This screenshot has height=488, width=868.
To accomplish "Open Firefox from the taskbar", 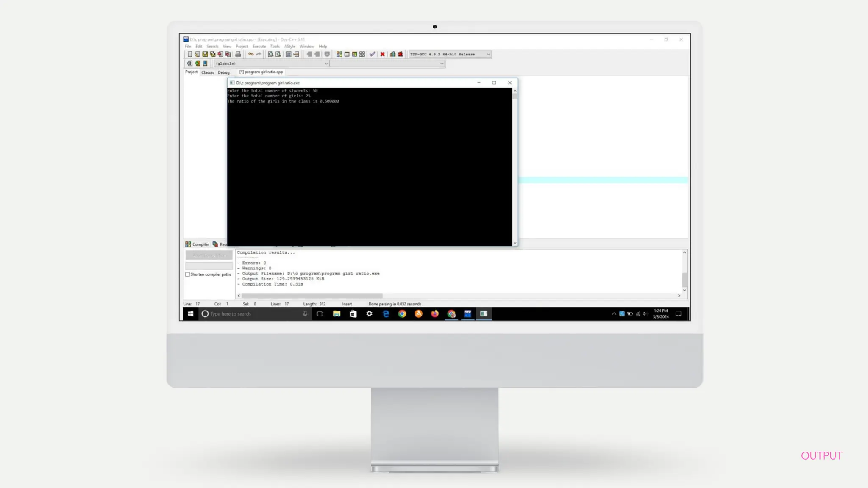I will (435, 314).
